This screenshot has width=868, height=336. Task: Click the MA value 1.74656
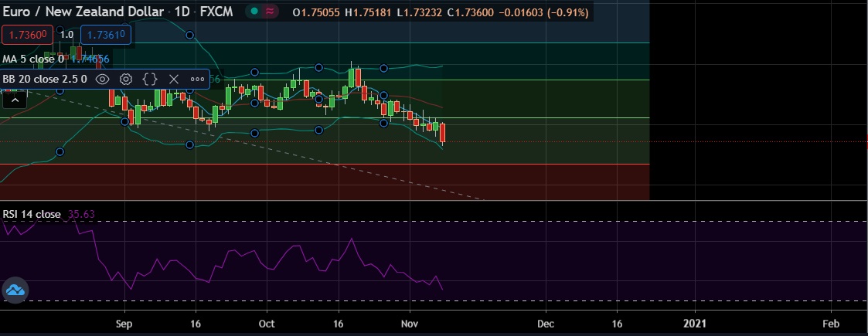[90, 59]
